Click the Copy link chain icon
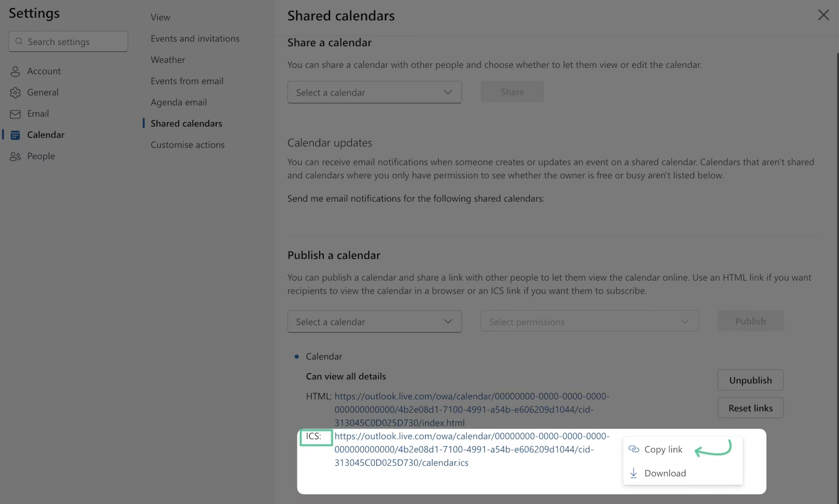The height and width of the screenshot is (504, 839). pos(634,450)
